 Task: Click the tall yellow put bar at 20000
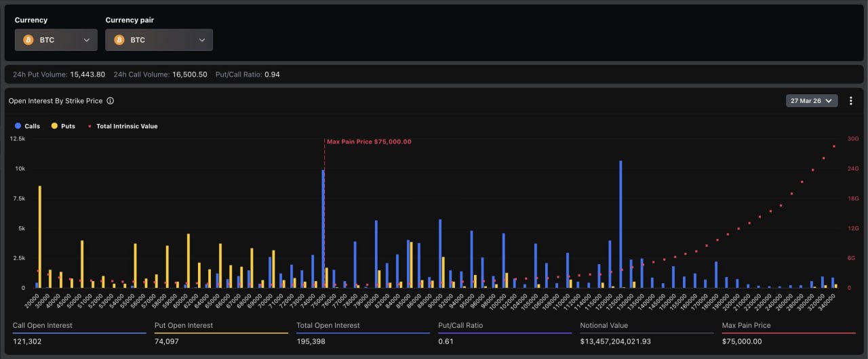click(x=40, y=237)
